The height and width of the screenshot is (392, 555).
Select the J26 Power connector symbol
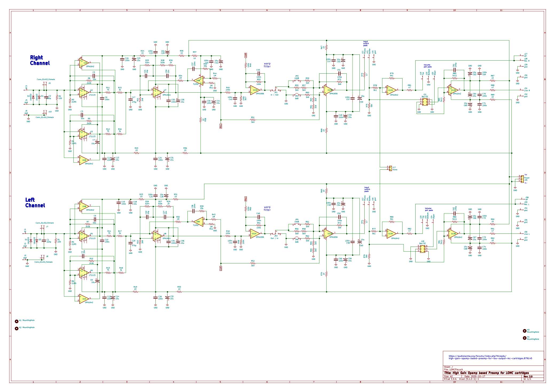[x=522, y=179]
